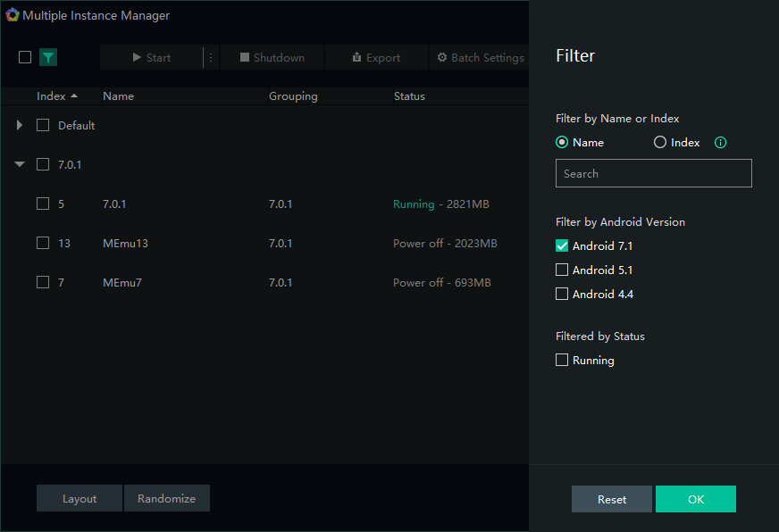The width and height of the screenshot is (779, 532).
Task: Click the Search input field
Action: [x=653, y=173]
